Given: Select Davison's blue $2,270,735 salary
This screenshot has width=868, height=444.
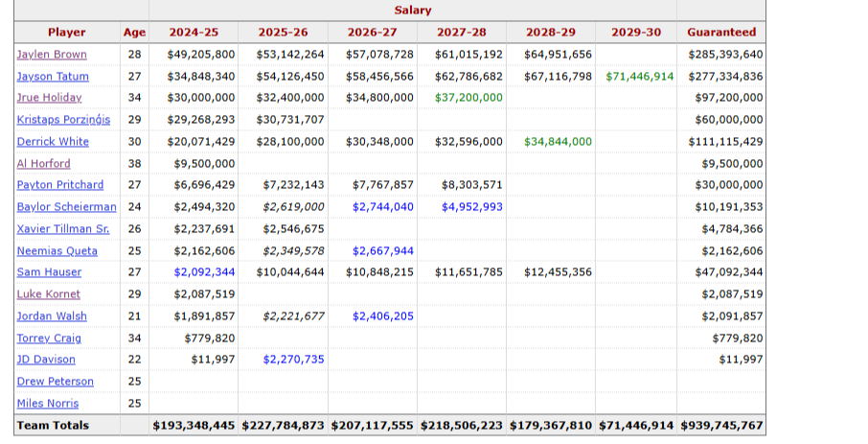Looking at the screenshot, I should pos(293,360).
